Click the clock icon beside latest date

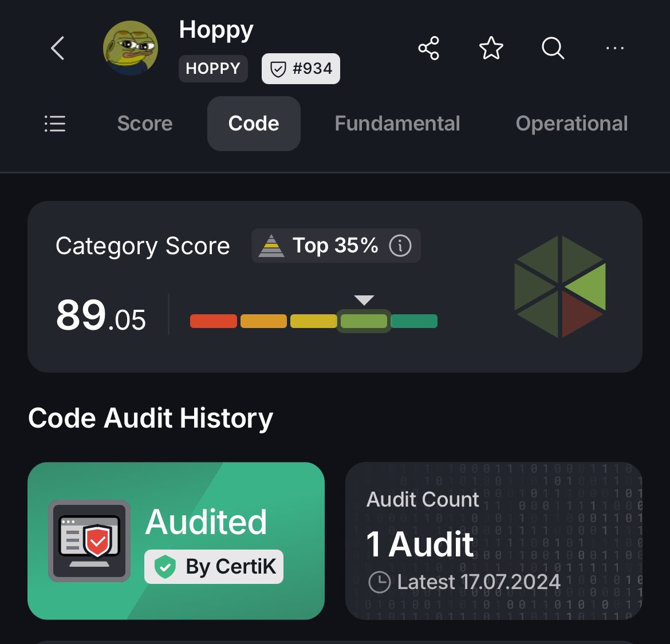tap(380, 582)
